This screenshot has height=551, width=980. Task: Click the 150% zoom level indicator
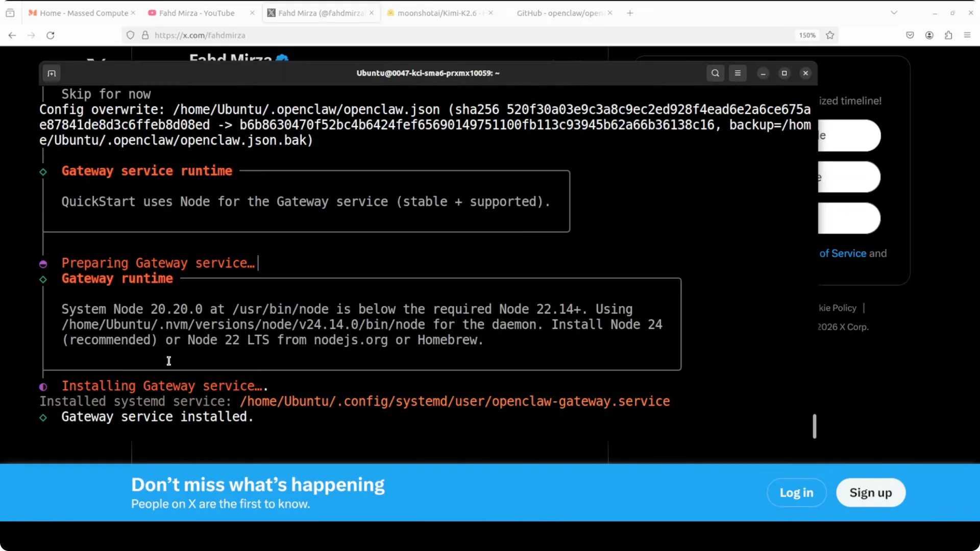pyautogui.click(x=807, y=35)
